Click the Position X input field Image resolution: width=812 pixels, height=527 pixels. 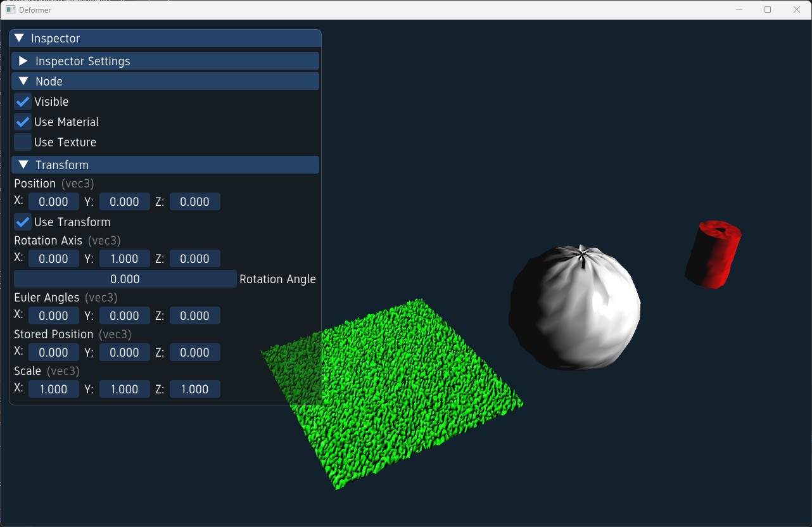tap(54, 202)
